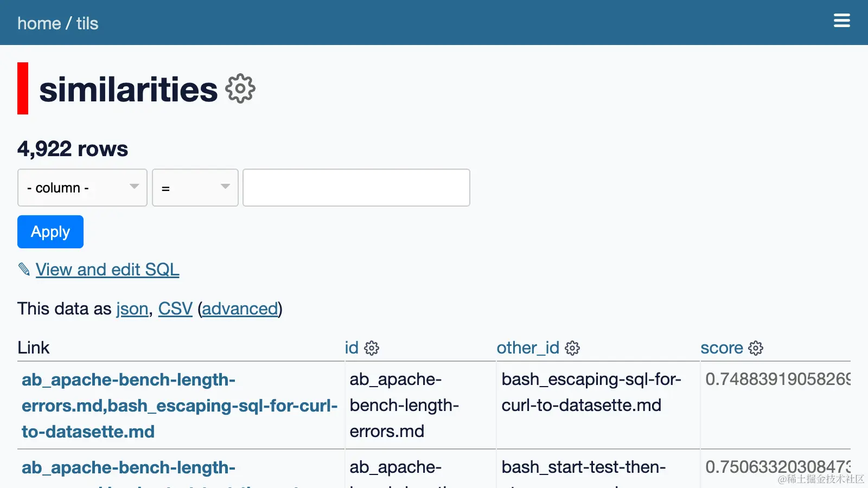Click Apply to run the filter

click(50, 232)
